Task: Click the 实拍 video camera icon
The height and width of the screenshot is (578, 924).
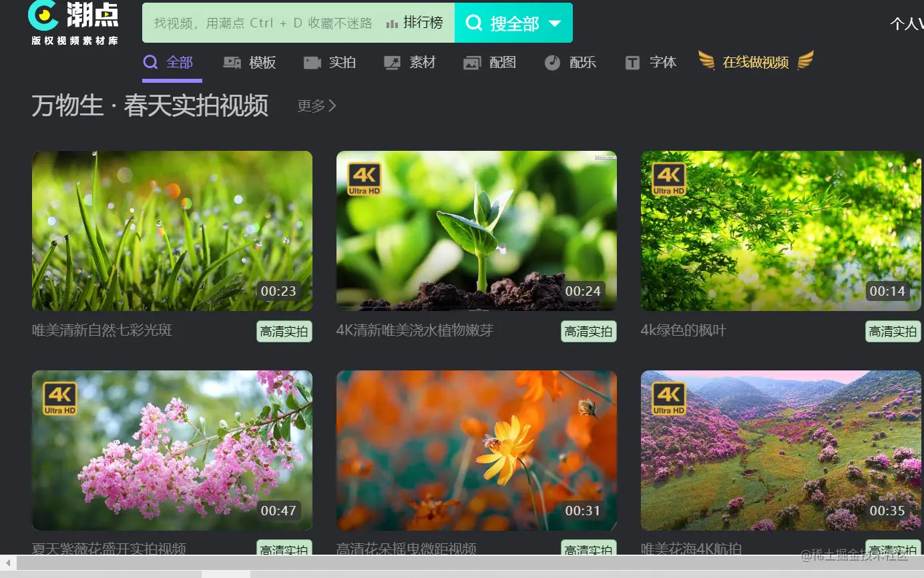Action: 312,62
